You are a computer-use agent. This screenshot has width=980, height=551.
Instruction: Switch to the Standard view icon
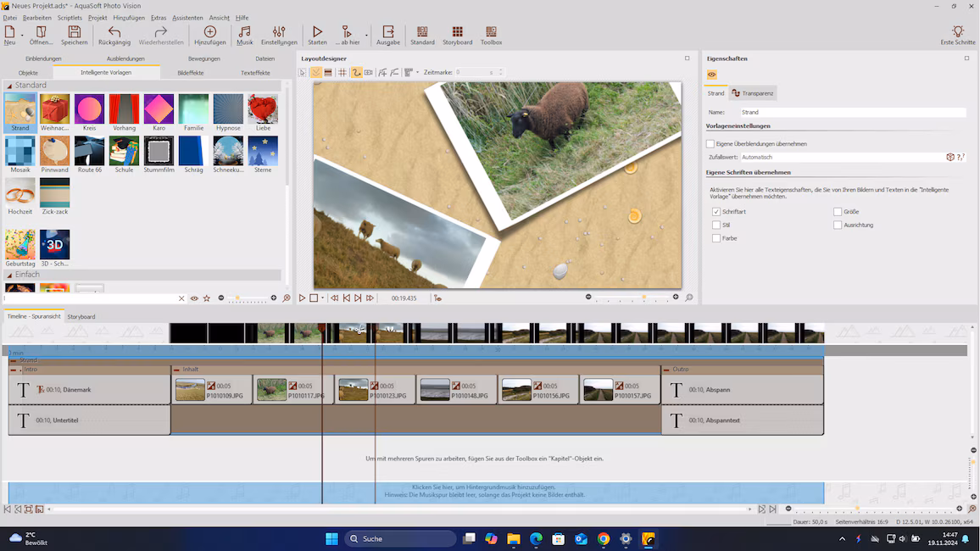coord(422,35)
